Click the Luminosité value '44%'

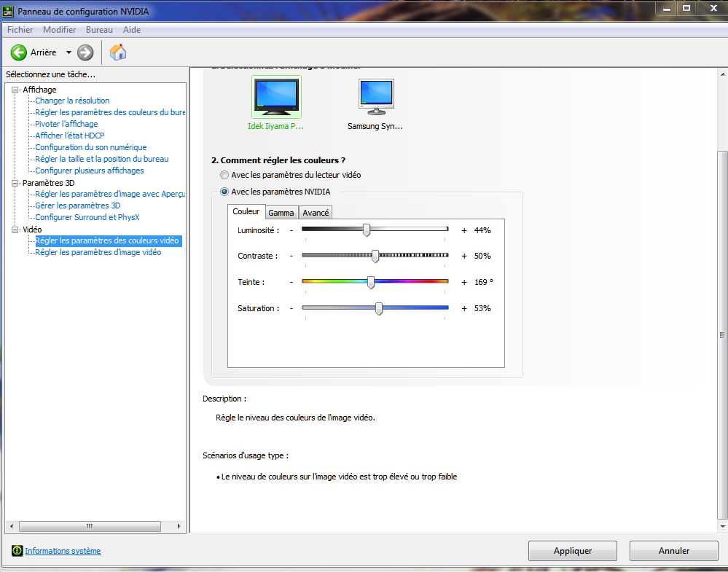(482, 230)
